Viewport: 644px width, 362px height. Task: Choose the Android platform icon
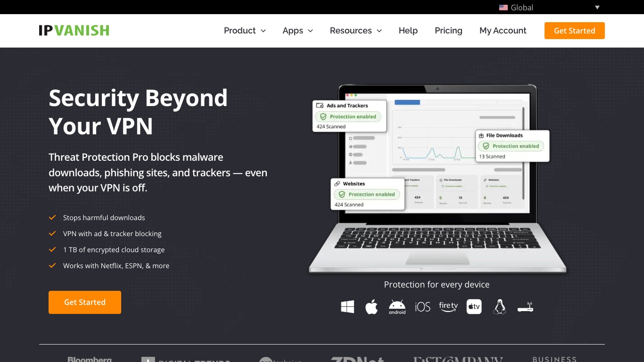[x=397, y=307]
